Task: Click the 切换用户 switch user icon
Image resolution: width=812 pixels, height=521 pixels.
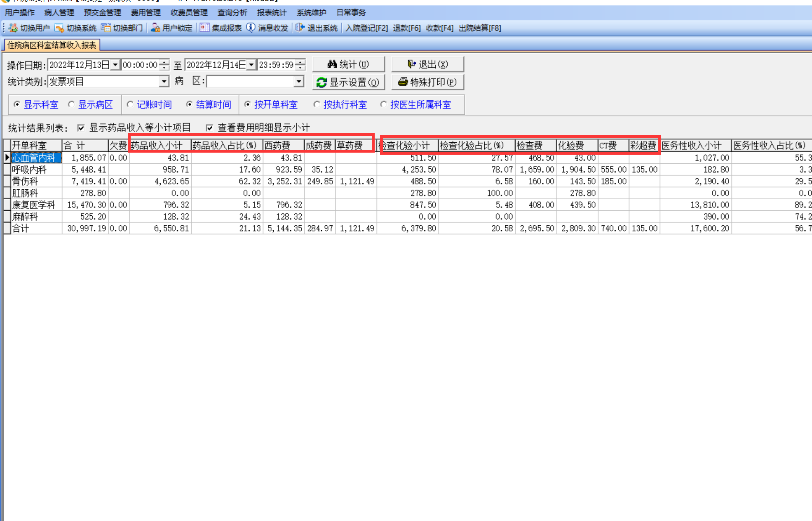Action: [x=13, y=28]
